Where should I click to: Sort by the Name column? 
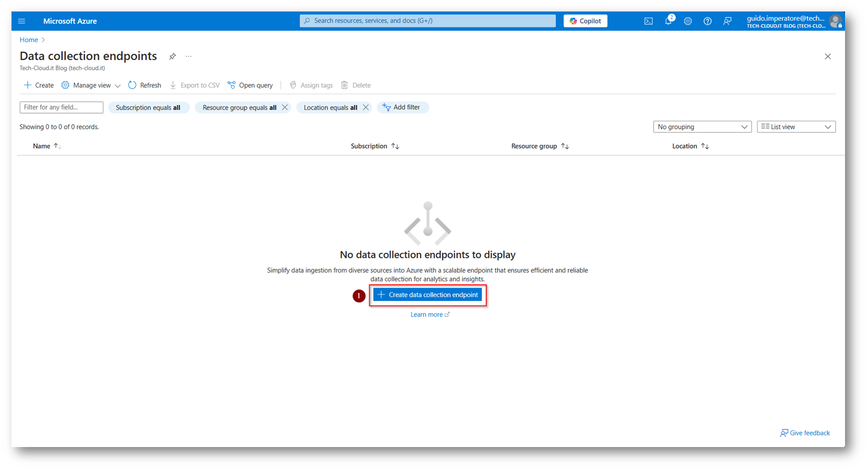click(x=47, y=146)
